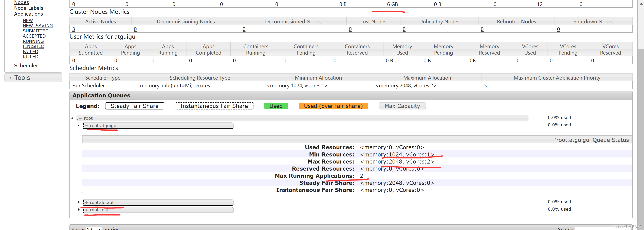Open Decommissioning Nodes count link
Screen dimensions: 644x230
pyautogui.click(x=135, y=29)
